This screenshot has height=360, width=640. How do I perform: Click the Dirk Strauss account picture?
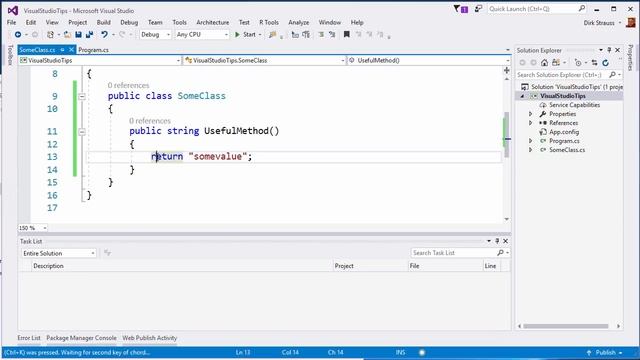pos(631,22)
